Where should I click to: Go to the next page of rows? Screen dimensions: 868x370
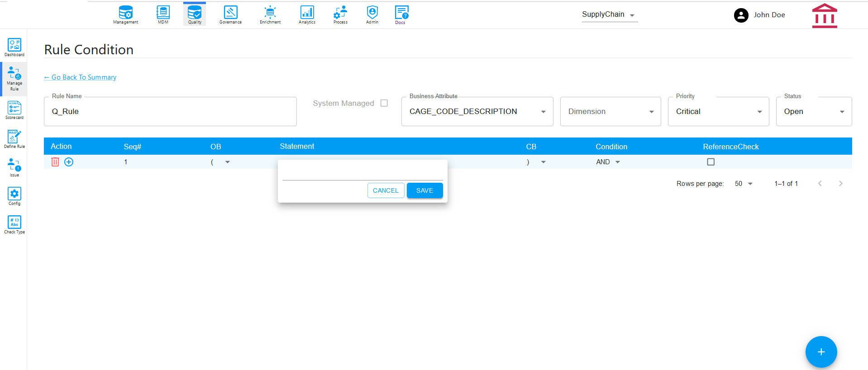(840, 184)
